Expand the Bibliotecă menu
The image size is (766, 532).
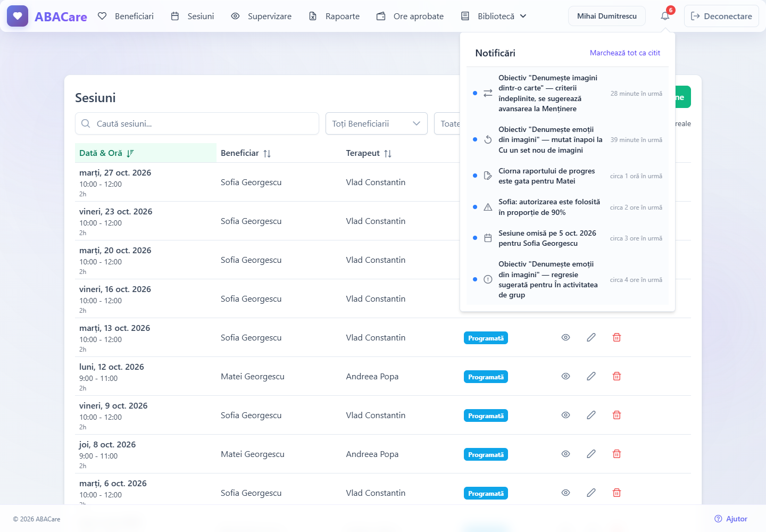494,16
